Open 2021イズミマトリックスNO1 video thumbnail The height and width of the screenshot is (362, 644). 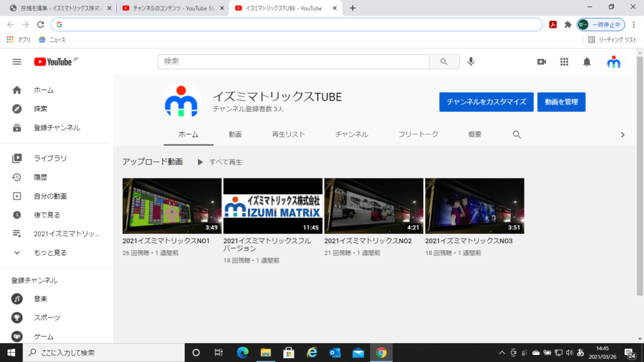click(172, 206)
